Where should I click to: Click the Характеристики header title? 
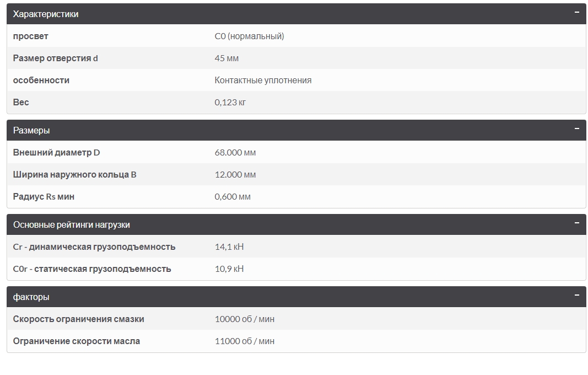(x=46, y=14)
